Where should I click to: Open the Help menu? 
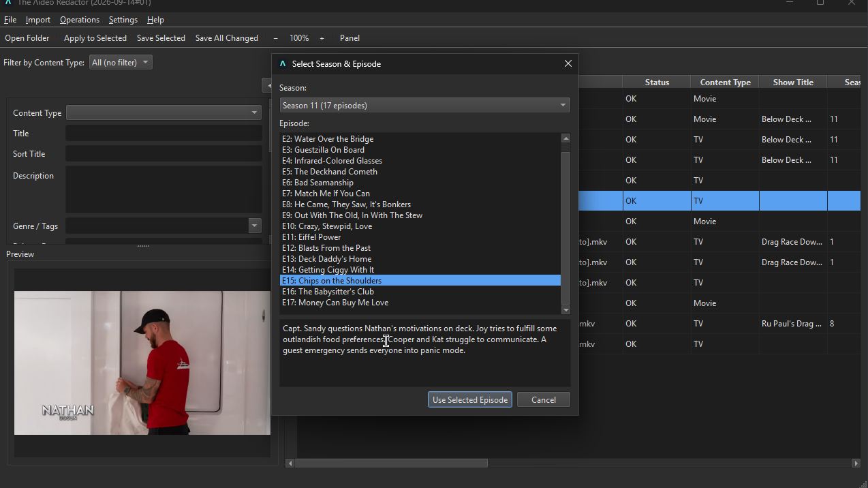(155, 20)
